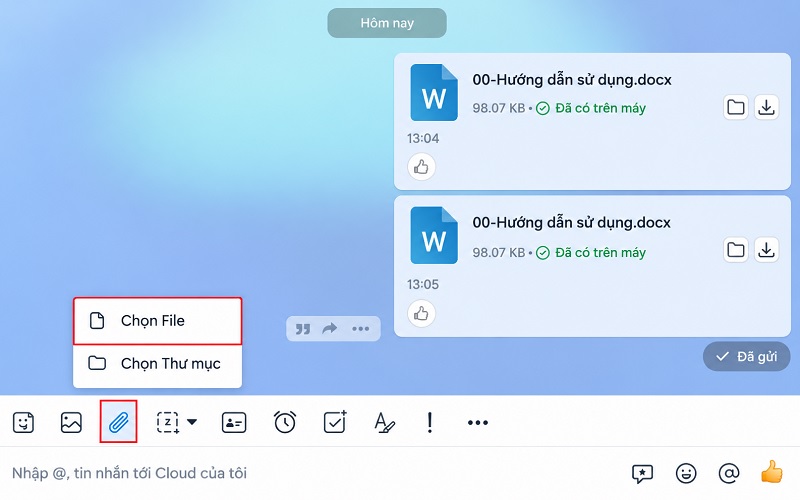The image size is (800, 500).
Task: Open file name of the 13:04 message
Action: (x=571, y=80)
